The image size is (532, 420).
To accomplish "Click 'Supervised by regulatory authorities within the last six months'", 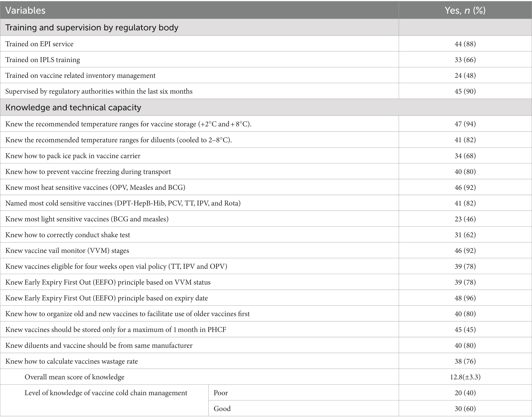I will 99,91.
